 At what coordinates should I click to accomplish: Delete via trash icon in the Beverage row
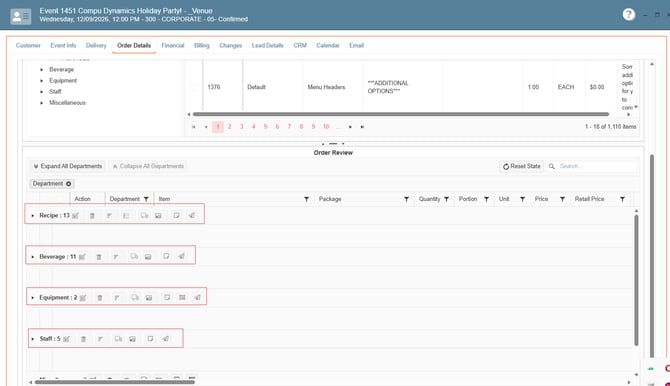pyautogui.click(x=99, y=256)
